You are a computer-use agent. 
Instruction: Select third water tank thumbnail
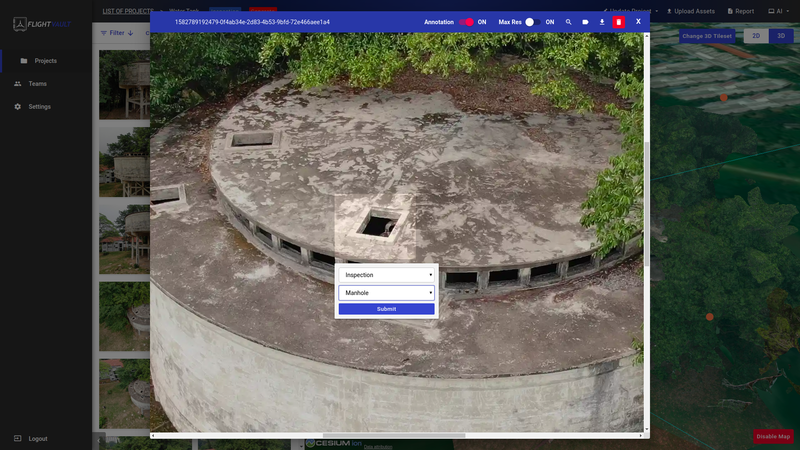click(x=124, y=239)
